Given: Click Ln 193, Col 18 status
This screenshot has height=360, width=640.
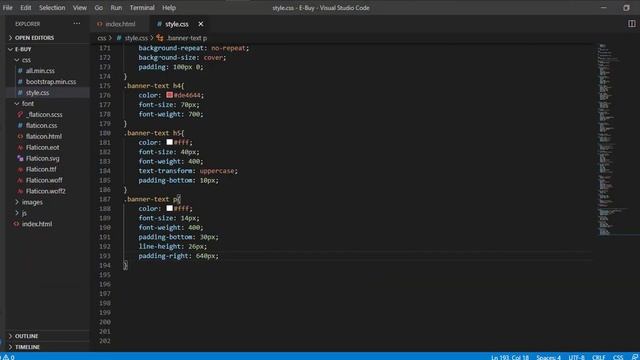Looking at the screenshot, I should point(510,357).
